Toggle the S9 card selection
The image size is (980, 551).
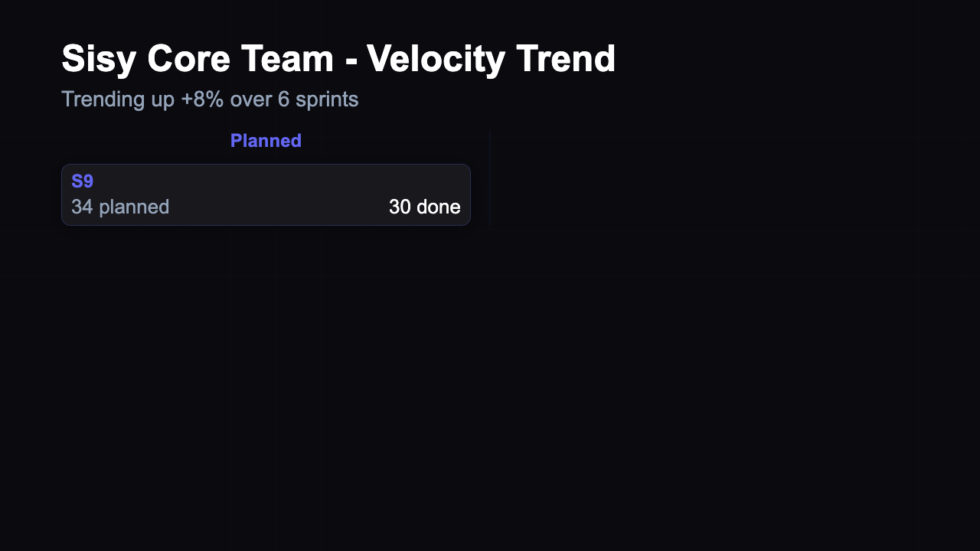point(266,194)
